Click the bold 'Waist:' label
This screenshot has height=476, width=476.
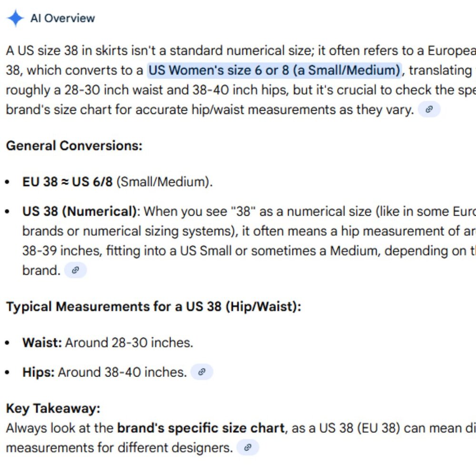coord(42,342)
